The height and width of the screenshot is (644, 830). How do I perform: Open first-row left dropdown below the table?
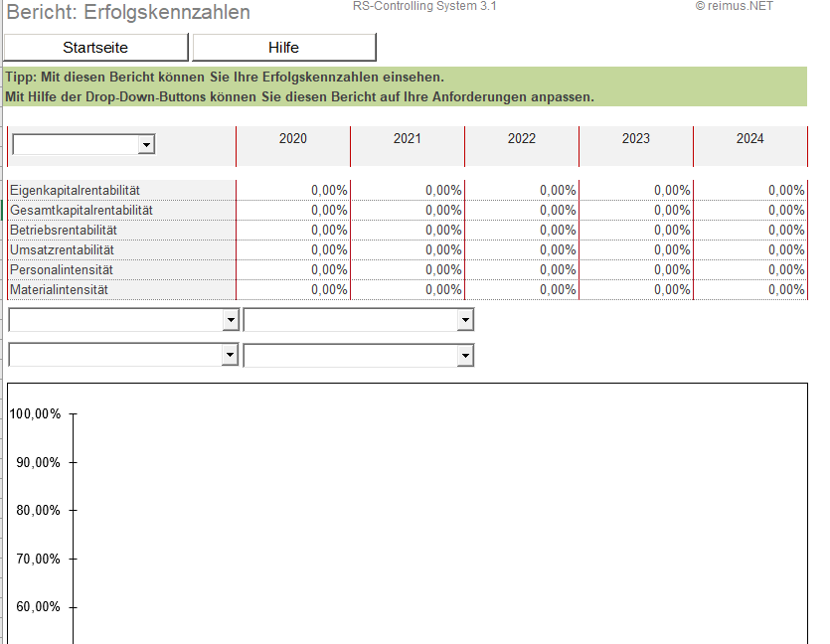pyautogui.click(x=231, y=320)
